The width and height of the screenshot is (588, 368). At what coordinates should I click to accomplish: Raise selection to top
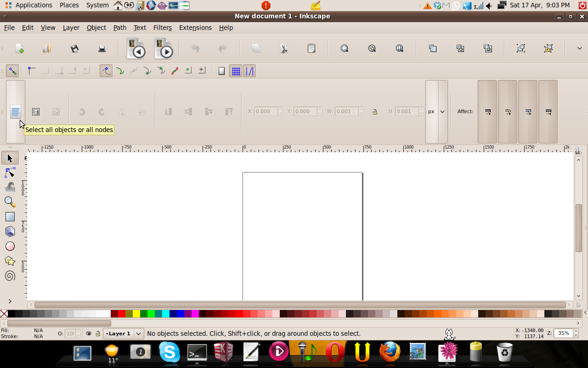click(x=228, y=111)
